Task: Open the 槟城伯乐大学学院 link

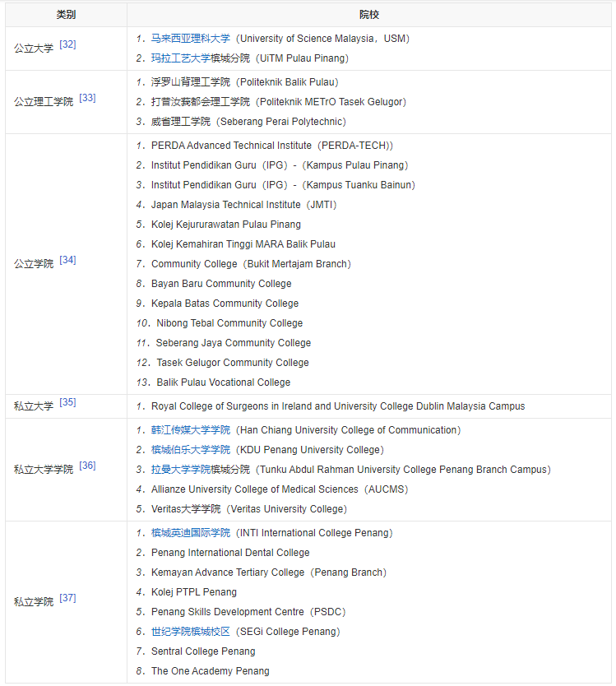Action: (190, 450)
